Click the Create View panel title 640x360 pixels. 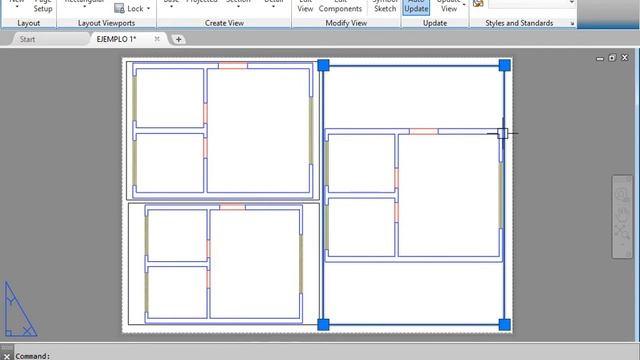(x=224, y=23)
